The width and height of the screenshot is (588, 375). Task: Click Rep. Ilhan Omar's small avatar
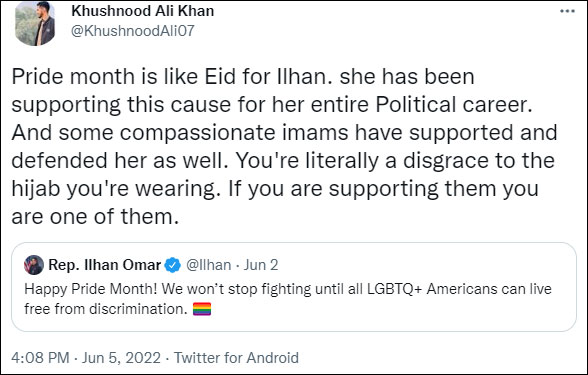[34, 265]
